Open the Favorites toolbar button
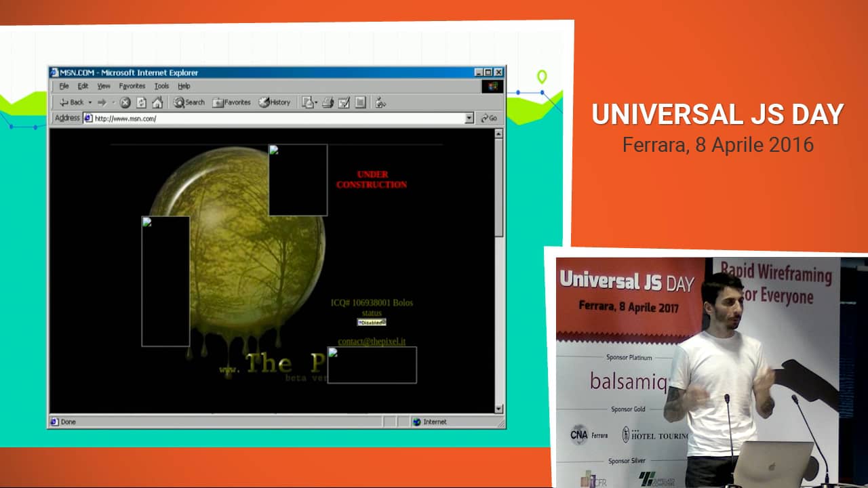Image resolution: width=868 pixels, height=488 pixels. [232, 102]
